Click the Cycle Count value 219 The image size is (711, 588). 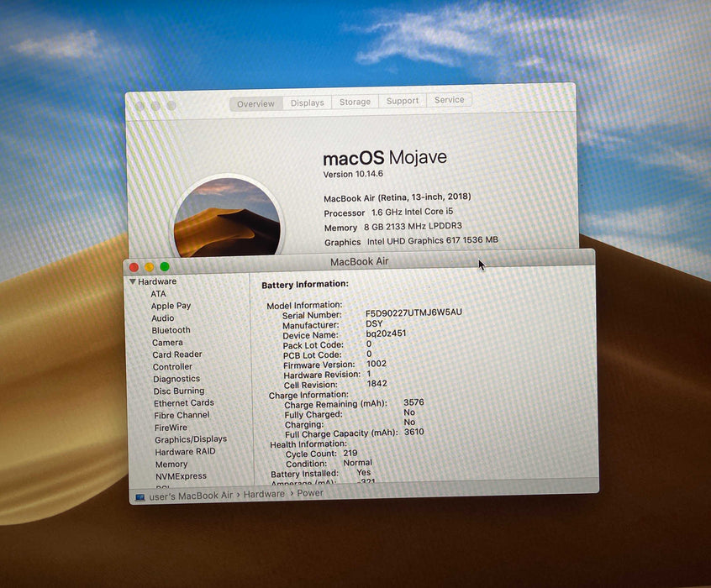(x=350, y=453)
